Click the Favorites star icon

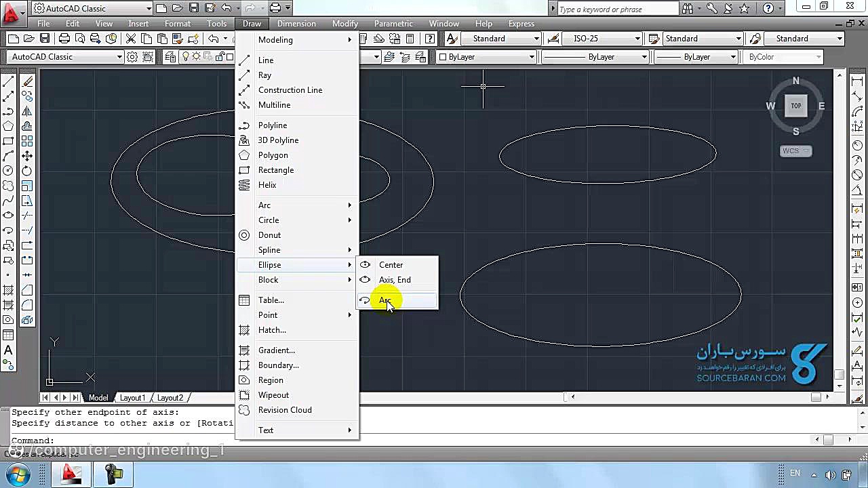click(745, 8)
